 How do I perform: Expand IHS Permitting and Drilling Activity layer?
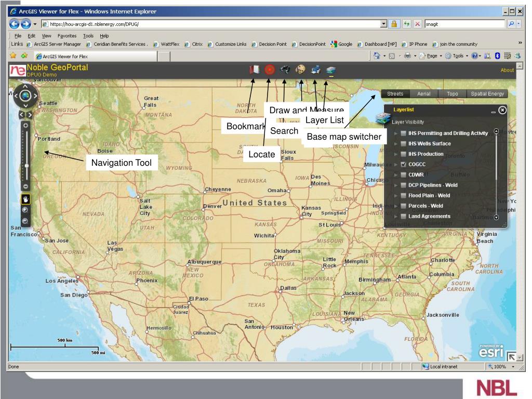pos(395,134)
